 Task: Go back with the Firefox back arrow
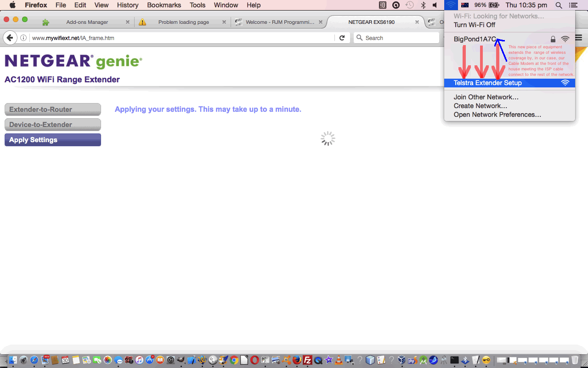click(10, 38)
